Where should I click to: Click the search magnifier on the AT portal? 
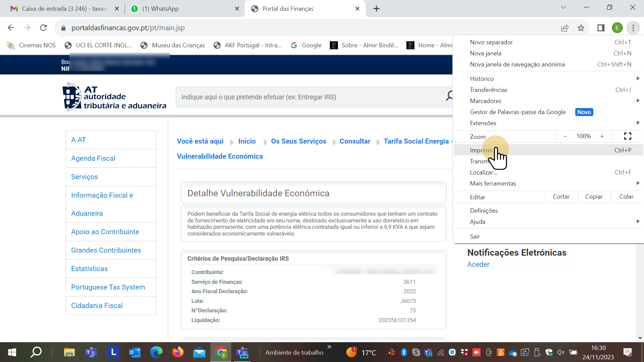tap(449, 96)
